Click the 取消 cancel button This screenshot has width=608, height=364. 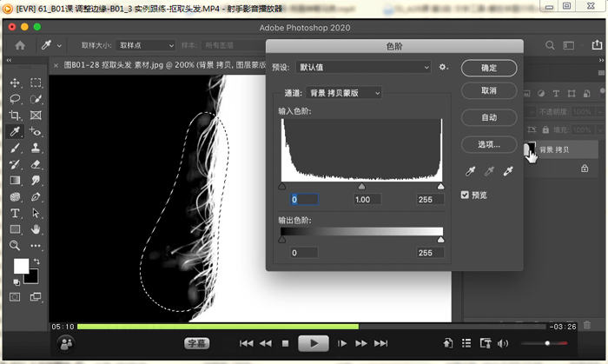click(489, 91)
